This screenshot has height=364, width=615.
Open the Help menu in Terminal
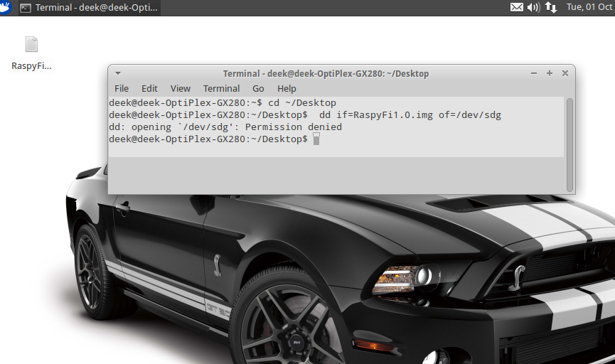287,89
